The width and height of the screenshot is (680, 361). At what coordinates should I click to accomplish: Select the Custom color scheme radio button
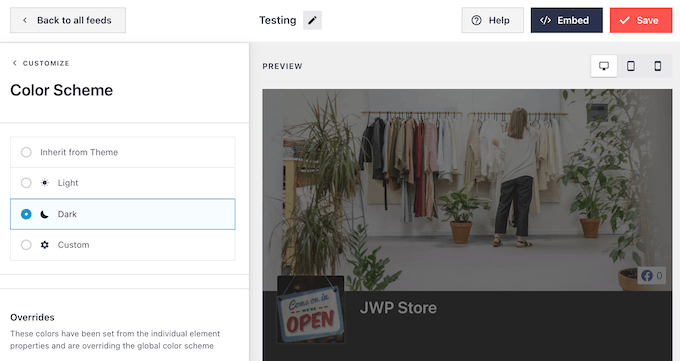[26, 245]
